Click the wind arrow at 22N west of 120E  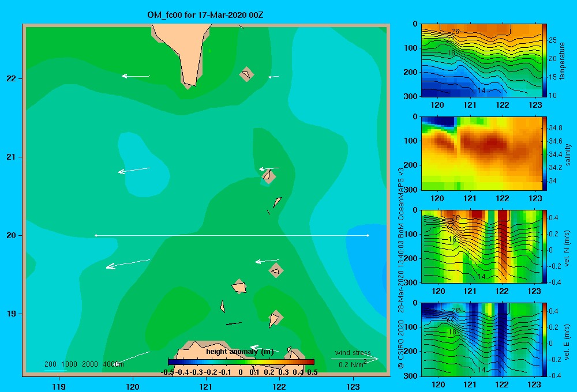(136, 76)
